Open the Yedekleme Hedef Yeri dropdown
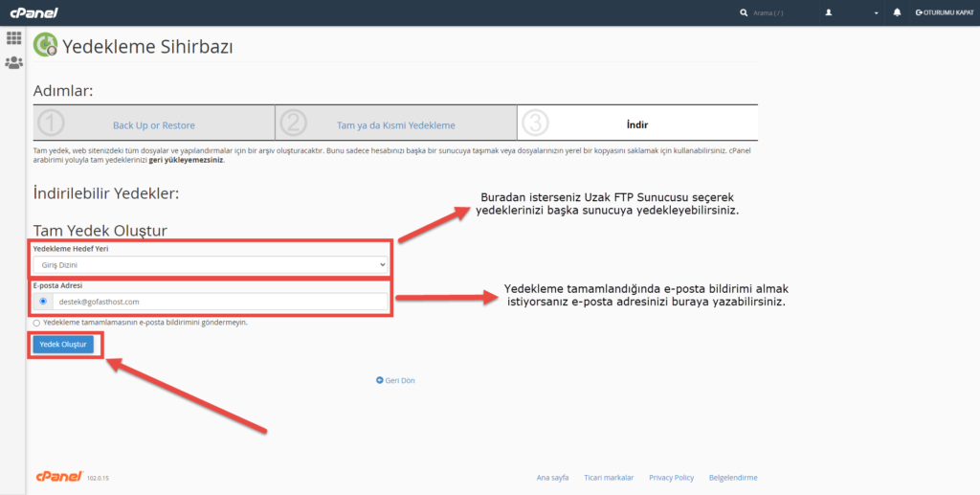 click(210, 263)
